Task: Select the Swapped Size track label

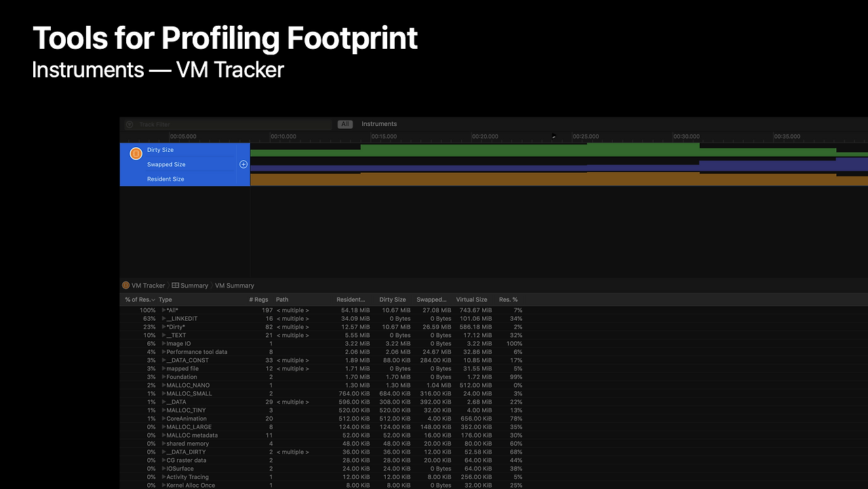Action: [166, 164]
